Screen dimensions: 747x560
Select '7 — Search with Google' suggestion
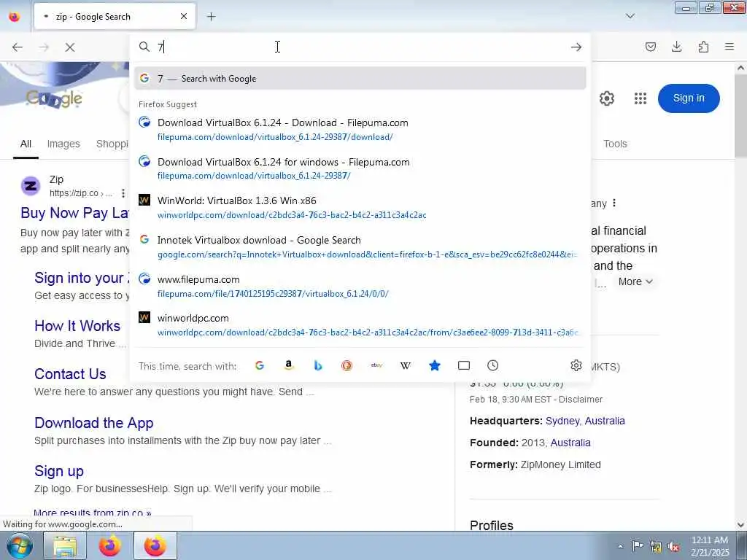tap(360, 79)
